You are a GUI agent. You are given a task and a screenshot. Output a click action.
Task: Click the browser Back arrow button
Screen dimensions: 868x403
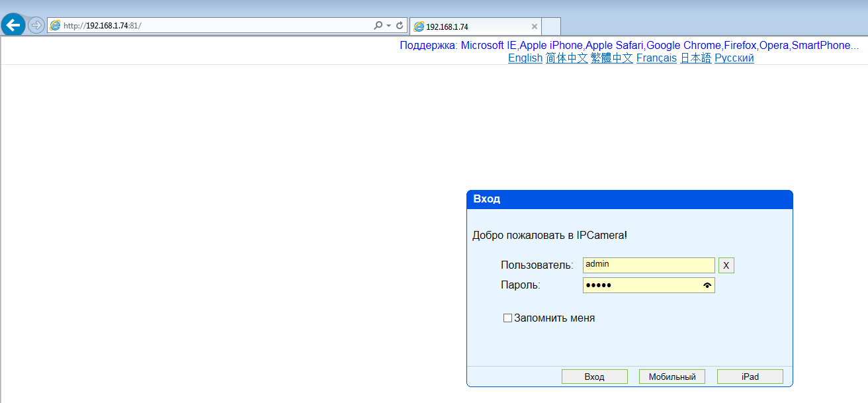tap(13, 26)
